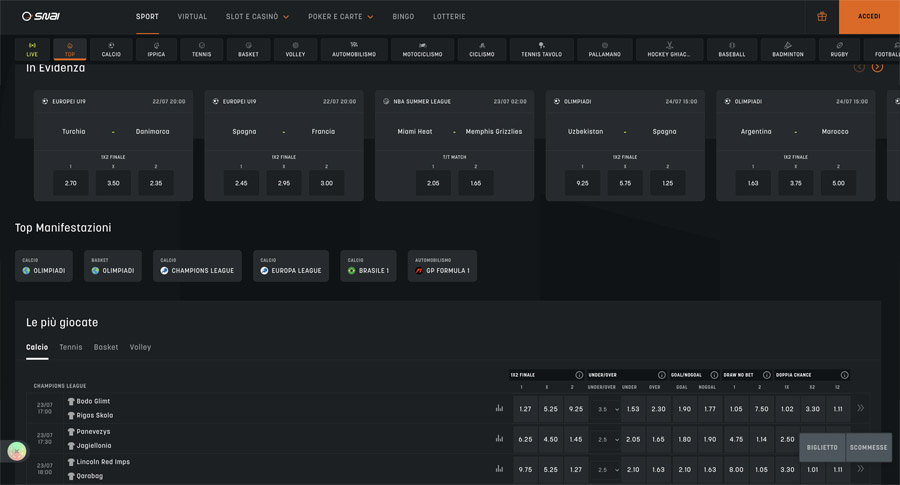
Task: Switch to the Tennis most-played tab
Action: pyautogui.click(x=71, y=347)
